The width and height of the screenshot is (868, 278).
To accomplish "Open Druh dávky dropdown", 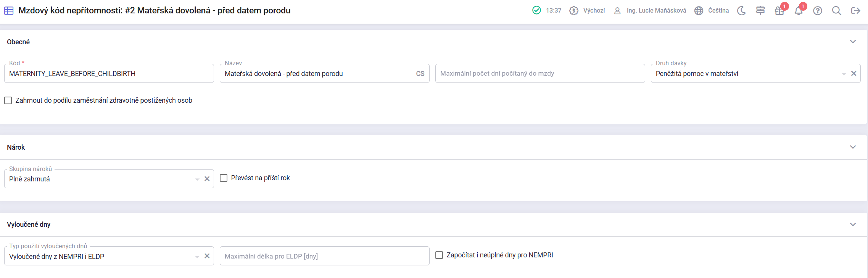I will click(x=844, y=74).
